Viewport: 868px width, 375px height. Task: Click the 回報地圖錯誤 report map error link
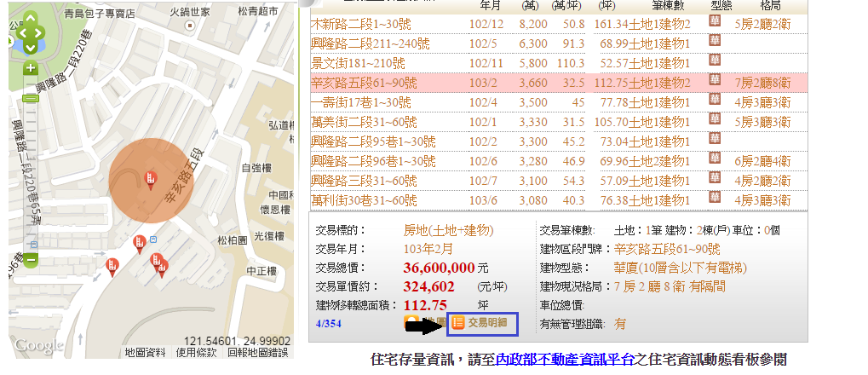[x=257, y=351]
